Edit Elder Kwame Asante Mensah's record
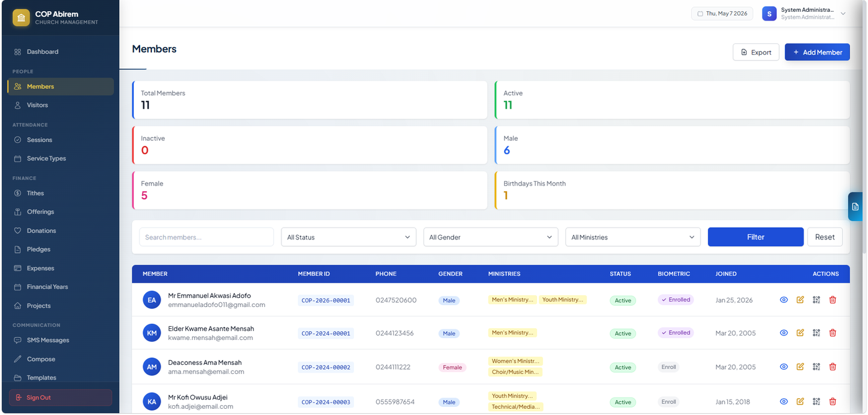 [800, 332]
